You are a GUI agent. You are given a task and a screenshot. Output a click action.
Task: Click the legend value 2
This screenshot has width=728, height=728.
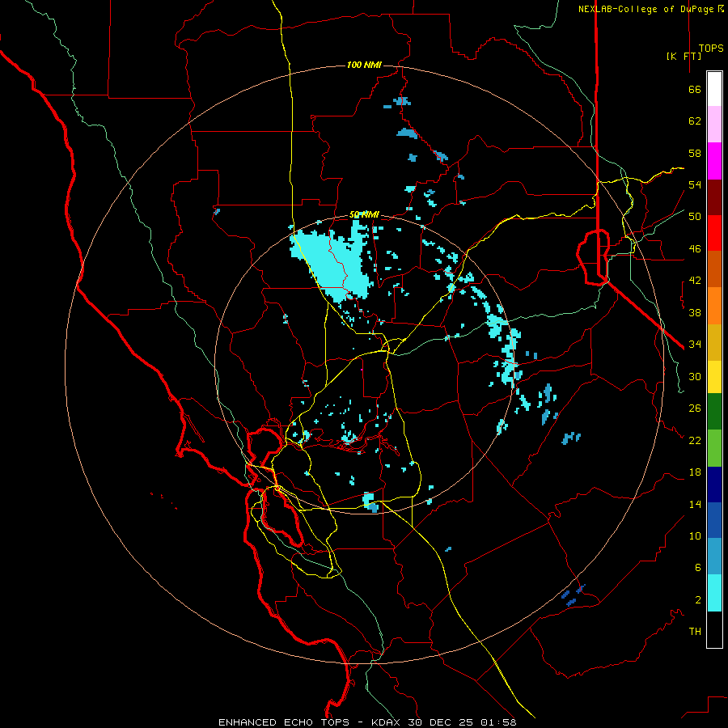pyautogui.click(x=698, y=600)
